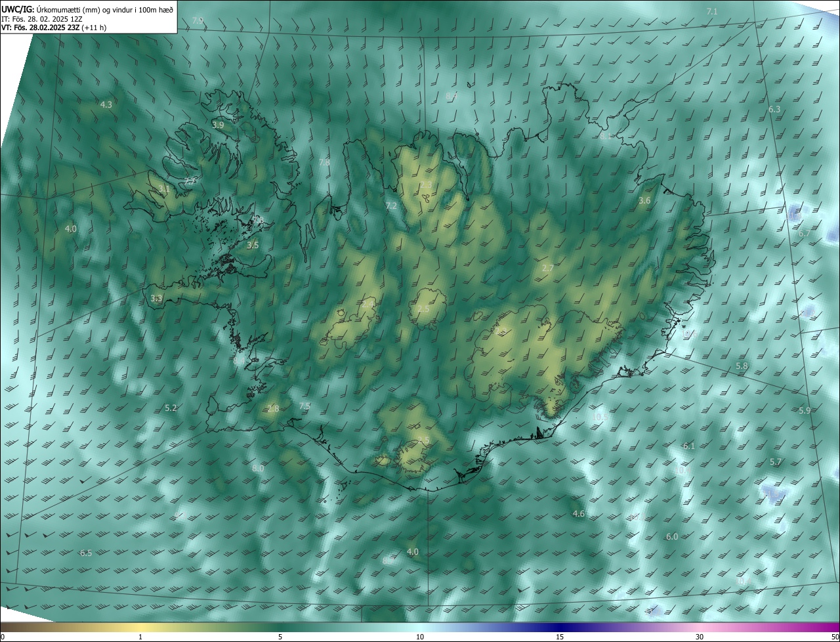Click the "IT: Fös. 28. 02. 2025 12Z" line
The width and height of the screenshot is (840, 642).
42,19
